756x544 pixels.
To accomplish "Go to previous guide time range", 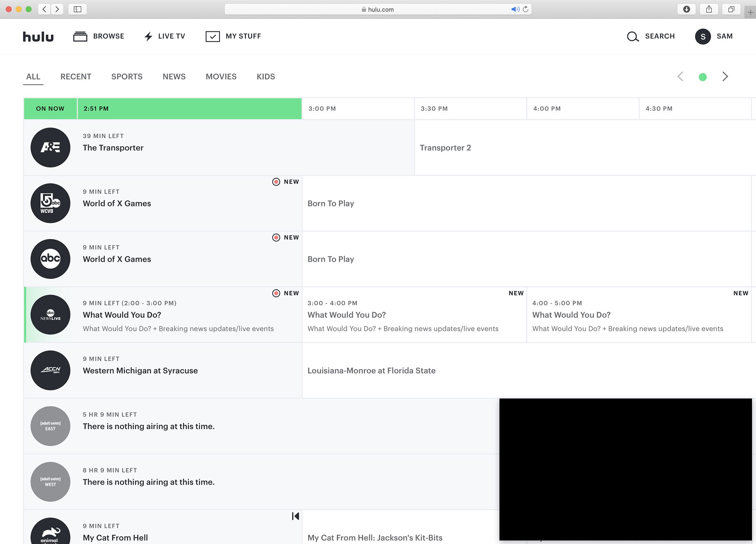I will click(x=680, y=77).
